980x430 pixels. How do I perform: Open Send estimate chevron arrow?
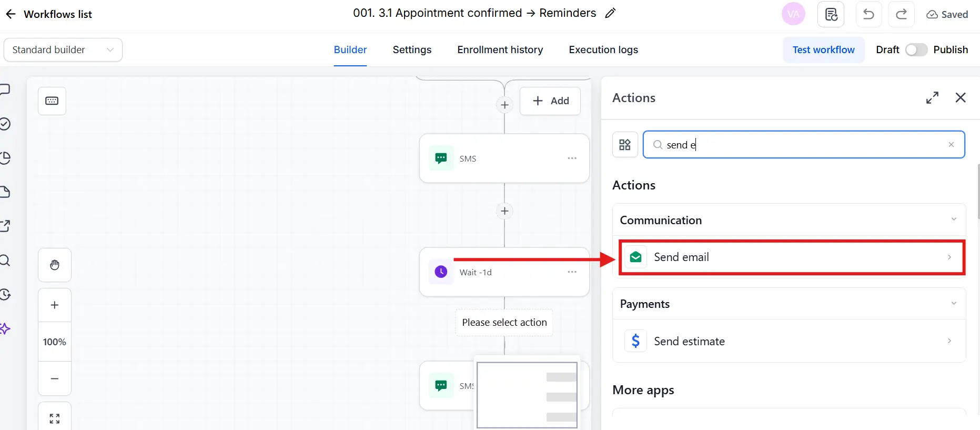pyautogui.click(x=949, y=341)
